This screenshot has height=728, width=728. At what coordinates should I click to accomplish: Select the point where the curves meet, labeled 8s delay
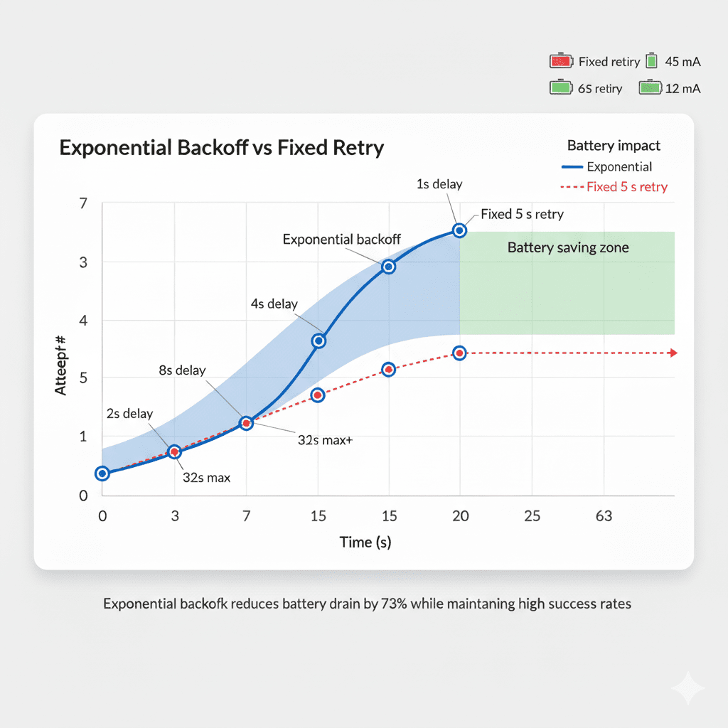pos(246,423)
